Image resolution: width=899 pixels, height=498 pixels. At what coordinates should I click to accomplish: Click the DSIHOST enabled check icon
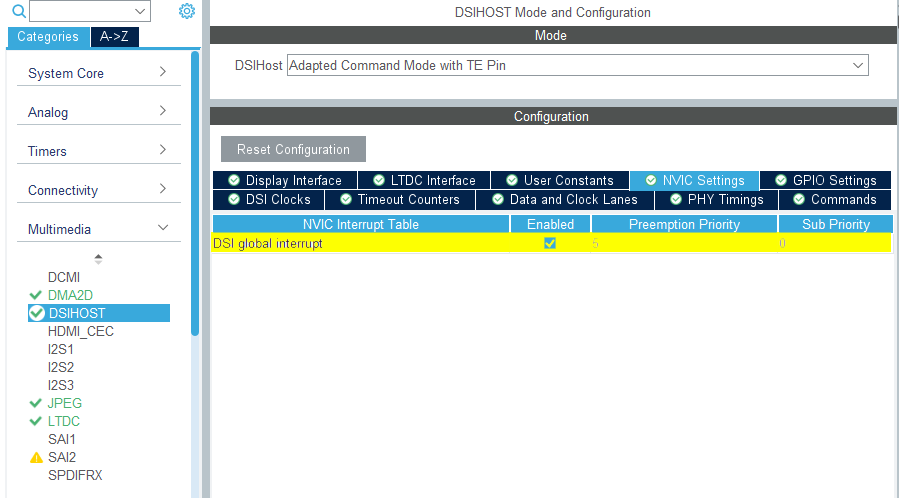pyautogui.click(x=37, y=313)
